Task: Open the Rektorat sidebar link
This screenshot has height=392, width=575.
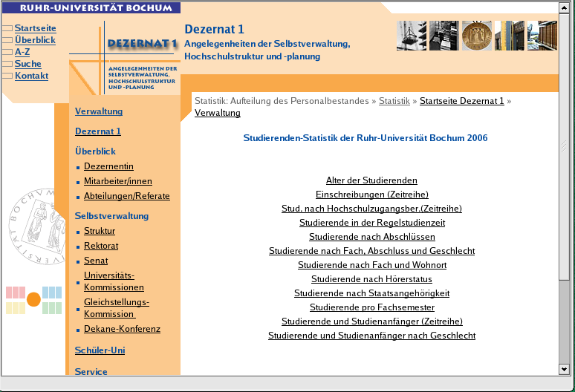Action: point(100,246)
